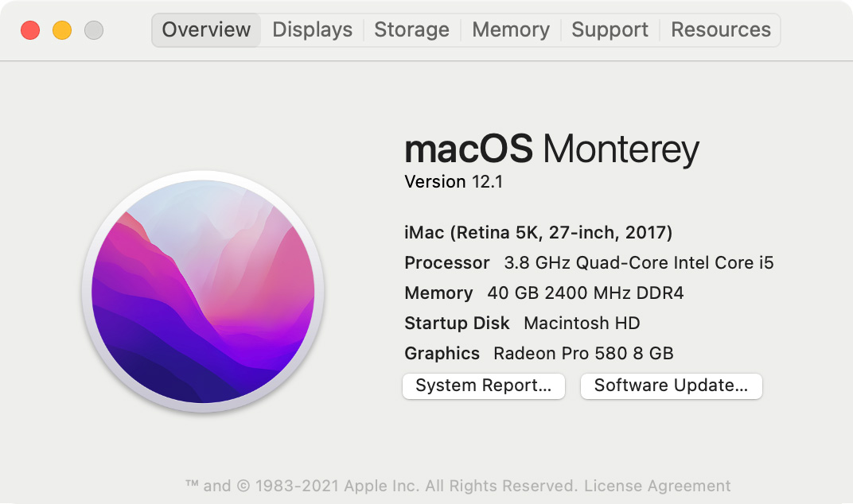Open the Support tab

click(610, 30)
